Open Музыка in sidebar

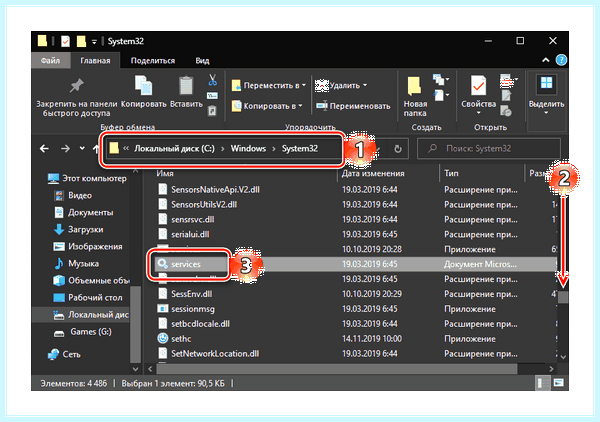pyautogui.click(x=76, y=264)
